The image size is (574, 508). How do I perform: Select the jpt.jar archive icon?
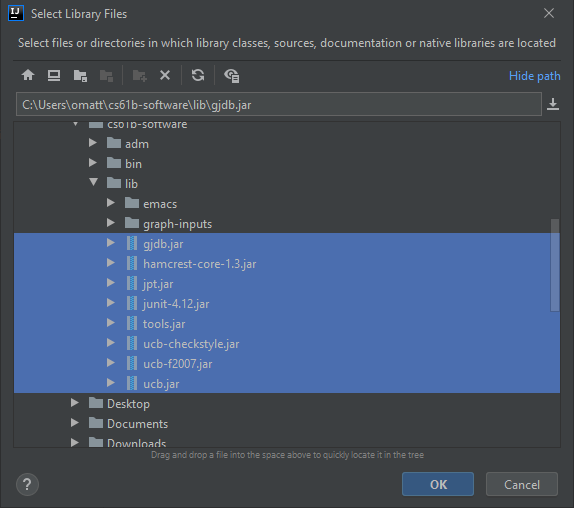click(x=132, y=283)
